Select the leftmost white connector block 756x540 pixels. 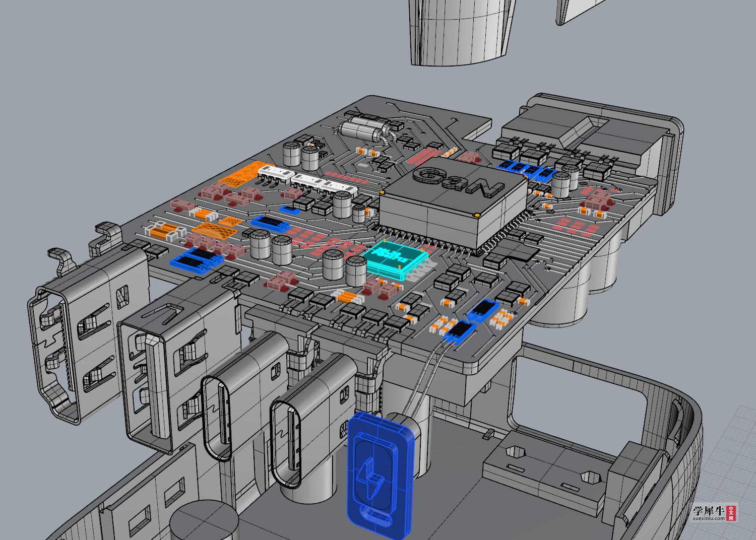coord(275,174)
